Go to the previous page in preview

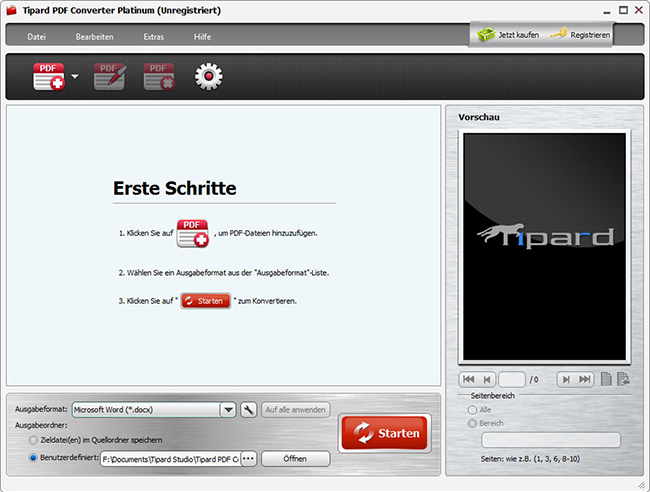(x=487, y=379)
